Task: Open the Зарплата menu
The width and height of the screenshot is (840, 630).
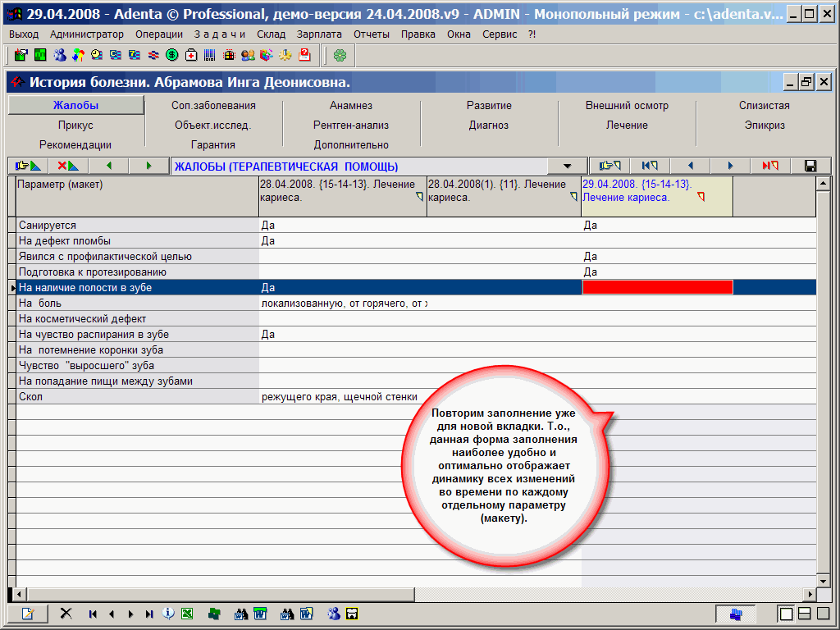Action: (x=319, y=34)
